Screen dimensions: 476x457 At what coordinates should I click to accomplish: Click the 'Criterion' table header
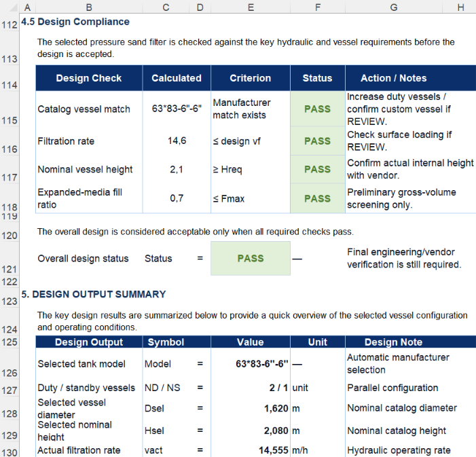(x=251, y=78)
